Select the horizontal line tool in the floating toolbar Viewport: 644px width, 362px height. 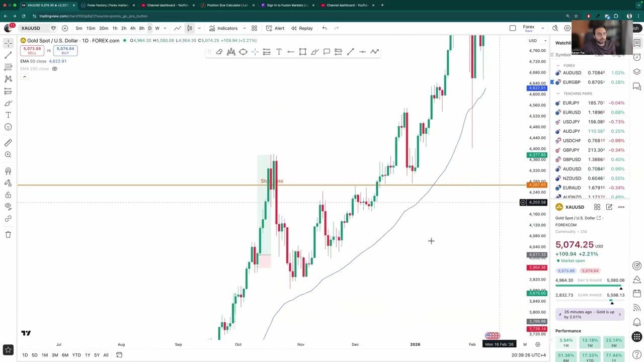tap(362, 52)
